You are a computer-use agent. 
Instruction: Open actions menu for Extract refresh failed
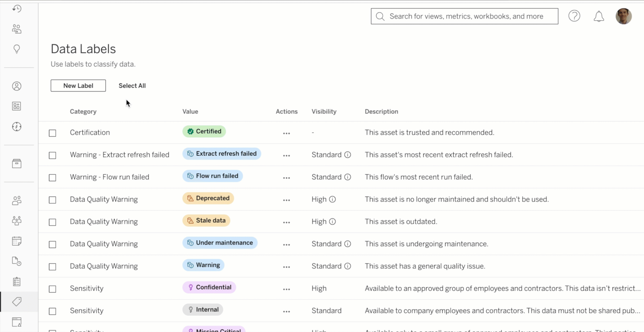(x=287, y=155)
